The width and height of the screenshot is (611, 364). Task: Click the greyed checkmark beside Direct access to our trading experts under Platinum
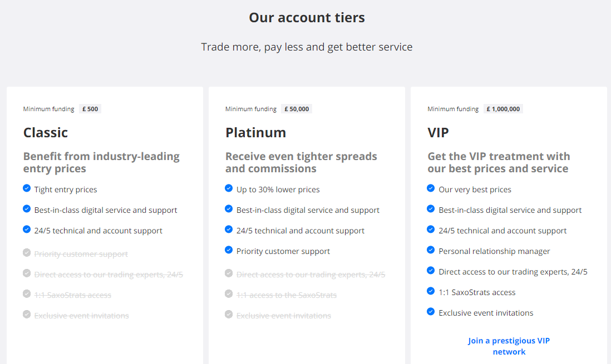pyautogui.click(x=229, y=274)
